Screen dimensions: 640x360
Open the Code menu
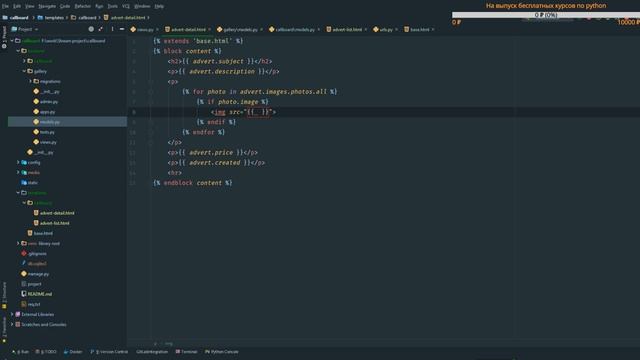pos(65,6)
